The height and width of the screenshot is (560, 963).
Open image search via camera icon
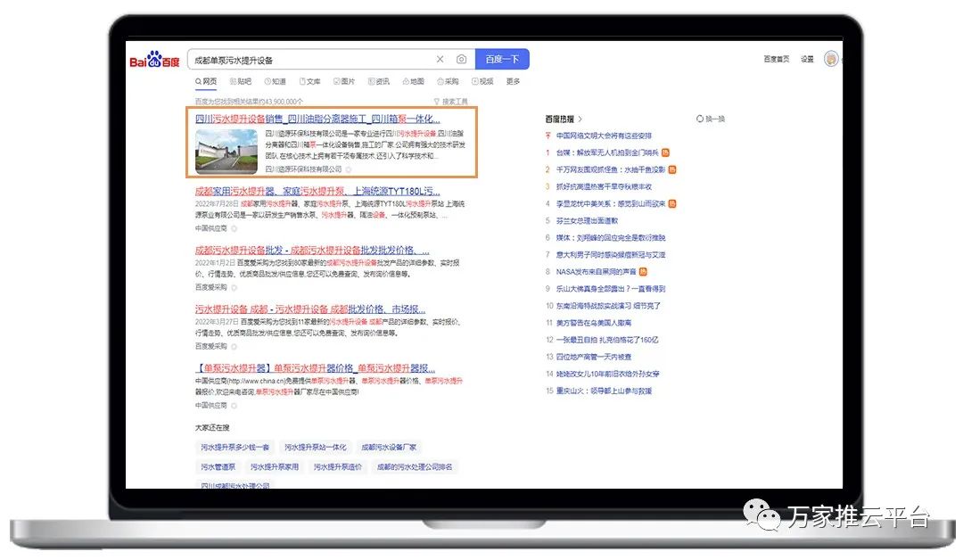click(461, 60)
